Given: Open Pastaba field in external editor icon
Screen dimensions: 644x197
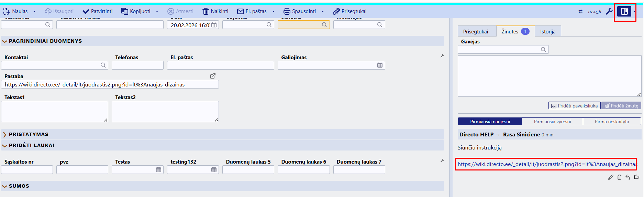Looking at the screenshot, I should pos(213,76).
